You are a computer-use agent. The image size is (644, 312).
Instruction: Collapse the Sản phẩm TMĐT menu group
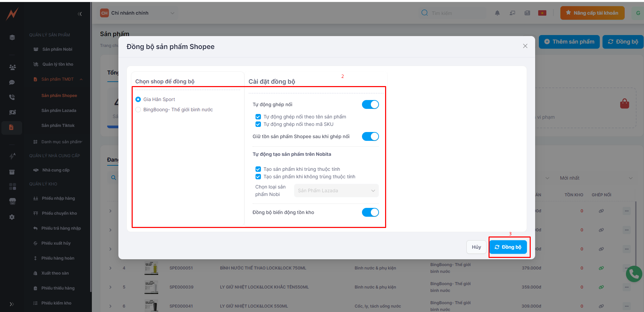tap(81, 79)
